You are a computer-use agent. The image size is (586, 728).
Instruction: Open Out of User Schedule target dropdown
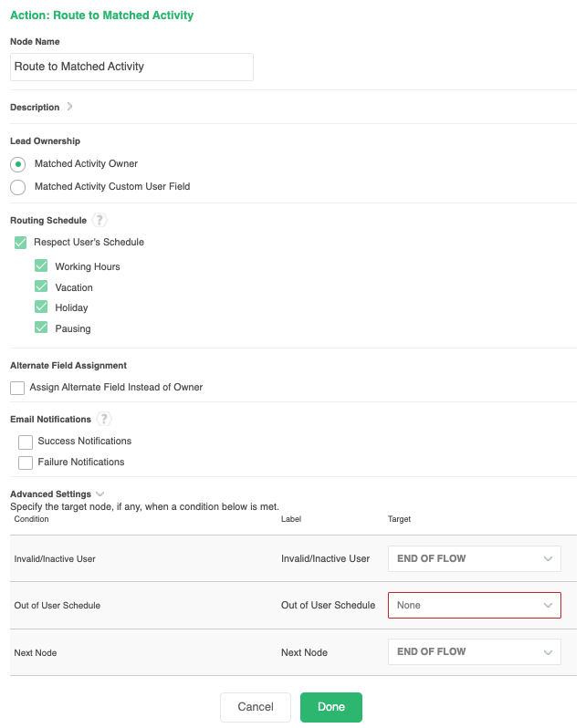[x=474, y=605]
